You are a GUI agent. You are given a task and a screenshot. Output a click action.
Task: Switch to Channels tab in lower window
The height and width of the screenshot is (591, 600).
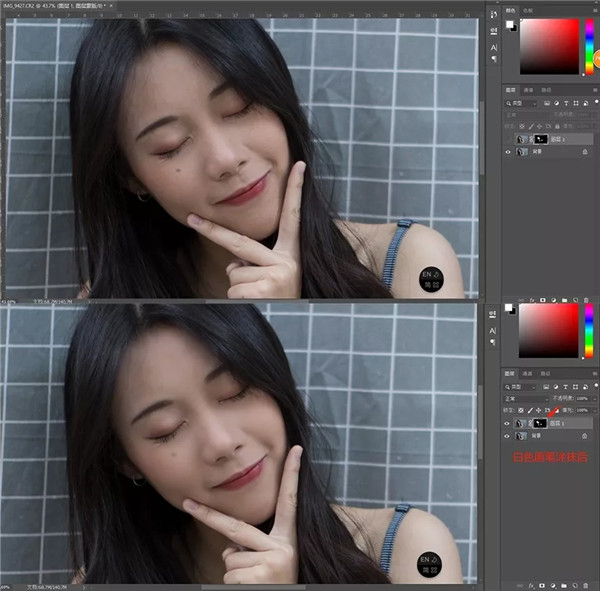[527, 374]
